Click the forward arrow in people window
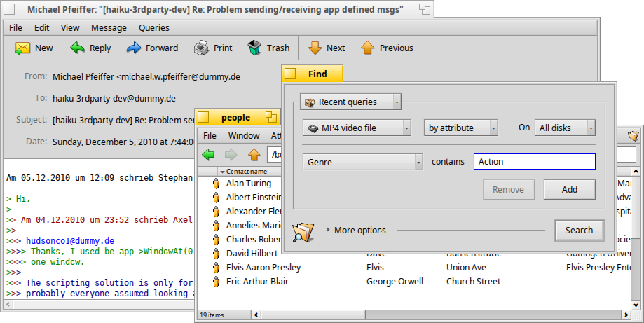The height and width of the screenshot is (323, 644). 231,155
